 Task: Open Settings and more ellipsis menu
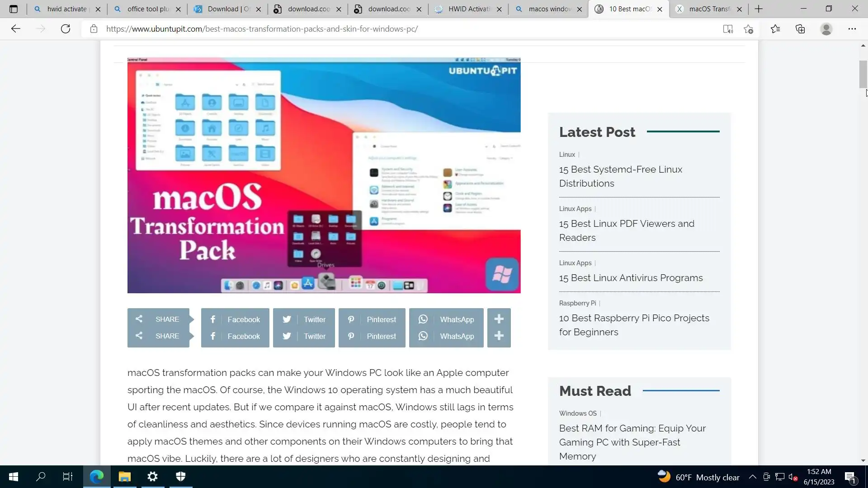(852, 29)
